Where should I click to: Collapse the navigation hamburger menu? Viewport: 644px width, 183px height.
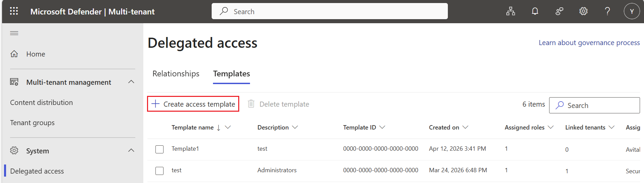coord(14,33)
